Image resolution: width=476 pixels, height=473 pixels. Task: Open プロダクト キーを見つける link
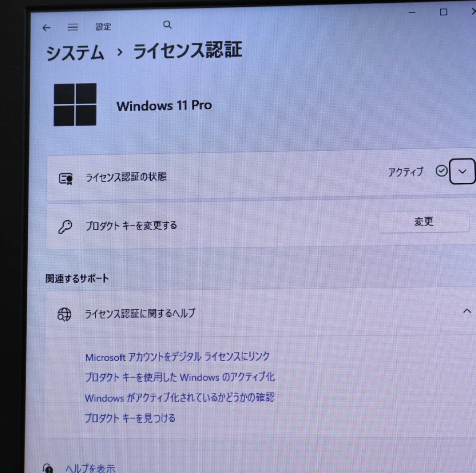(x=130, y=418)
